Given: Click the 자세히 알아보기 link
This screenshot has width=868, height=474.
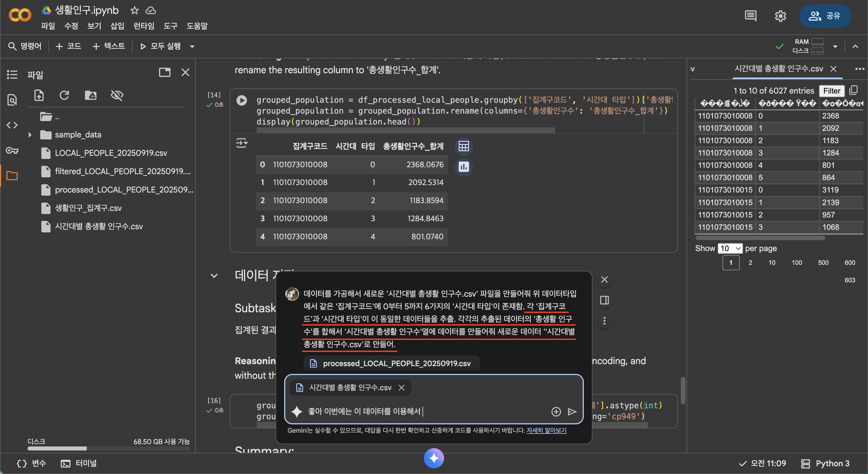Looking at the screenshot, I should pyautogui.click(x=546, y=430).
